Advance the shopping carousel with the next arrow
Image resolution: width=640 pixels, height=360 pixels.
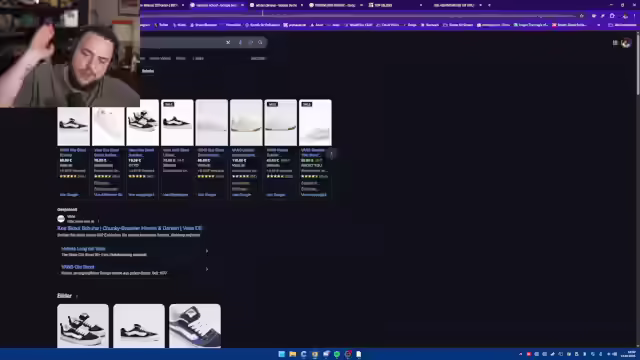(331, 155)
